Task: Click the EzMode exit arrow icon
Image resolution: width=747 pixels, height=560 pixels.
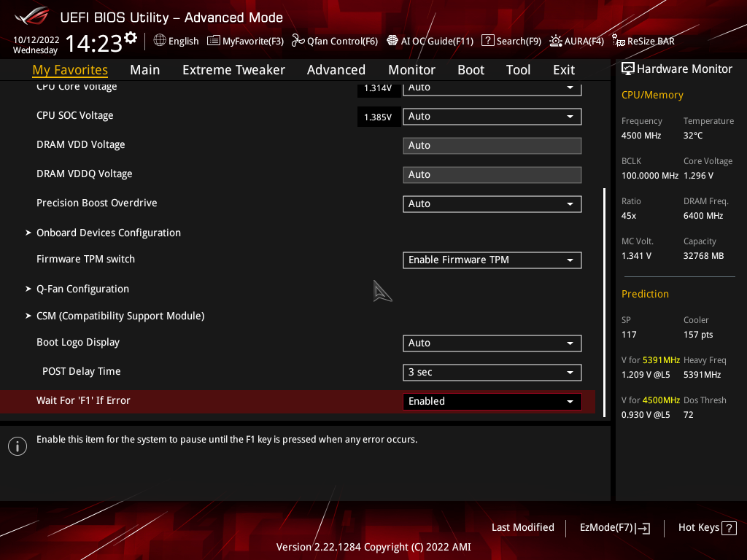Action: (643, 528)
